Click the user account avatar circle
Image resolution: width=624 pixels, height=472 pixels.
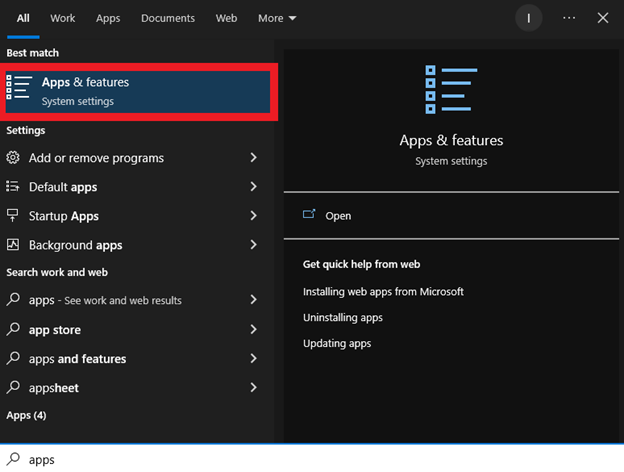pos(528,18)
